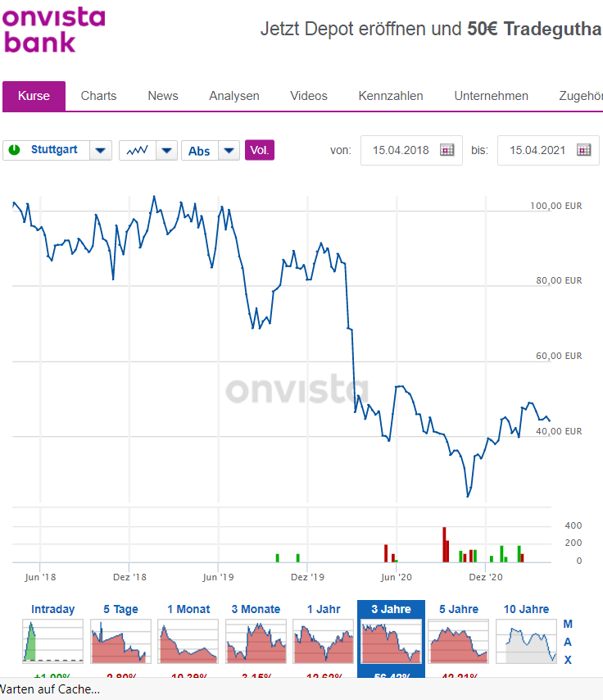Switch to the 1 Jahr time range
Image resolution: width=603 pixels, height=700 pixels.
click(x=323, y=609)
